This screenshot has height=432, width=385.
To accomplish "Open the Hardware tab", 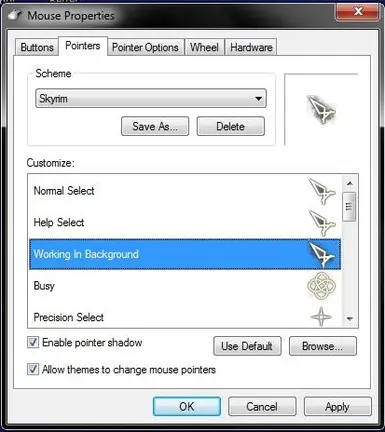I will click(x=251, y=47).
